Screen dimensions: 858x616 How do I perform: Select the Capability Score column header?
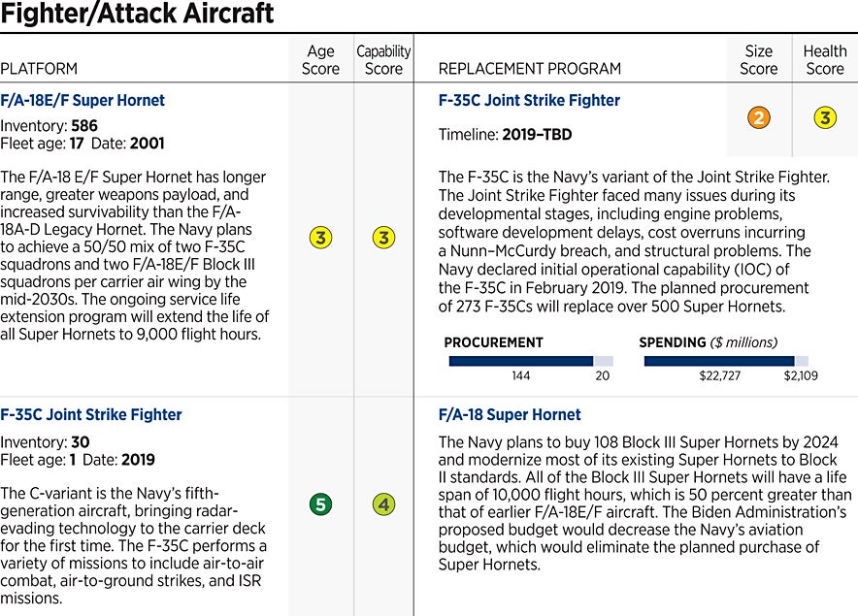click(x=384, y=60)
